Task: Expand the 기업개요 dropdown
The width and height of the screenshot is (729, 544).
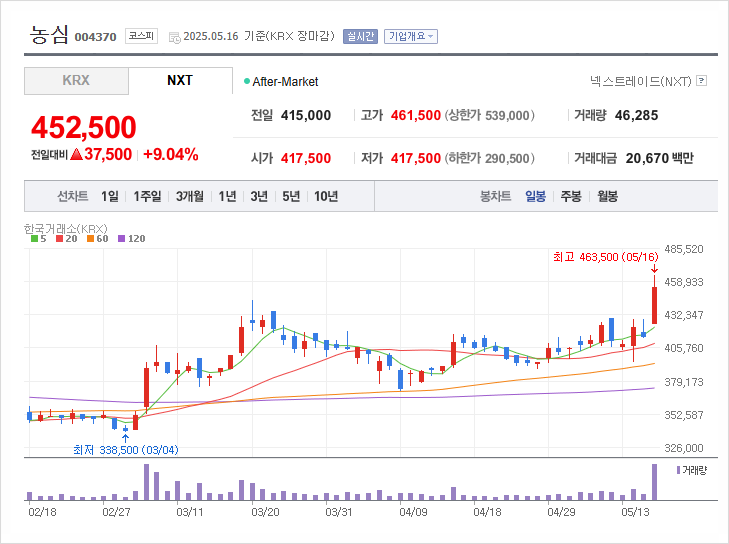Action: pos(411,36)
